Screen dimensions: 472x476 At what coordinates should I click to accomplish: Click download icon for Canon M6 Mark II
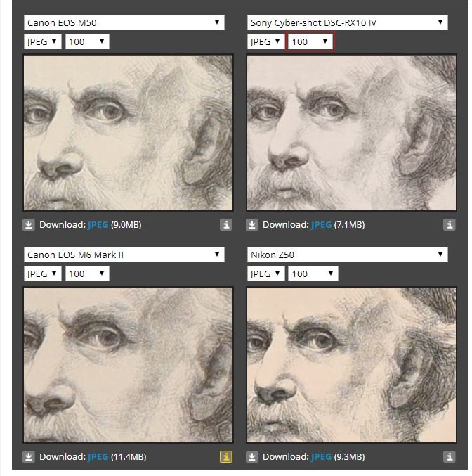pos(29,457)
